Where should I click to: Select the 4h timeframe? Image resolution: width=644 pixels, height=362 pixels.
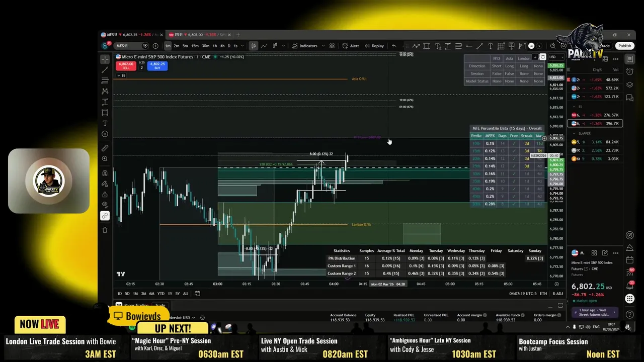(222, 46)
